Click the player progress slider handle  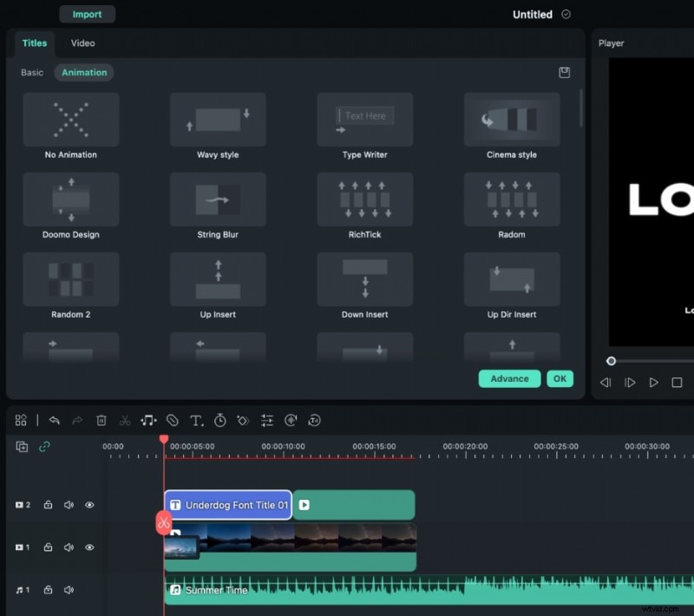tap(612, 361)
